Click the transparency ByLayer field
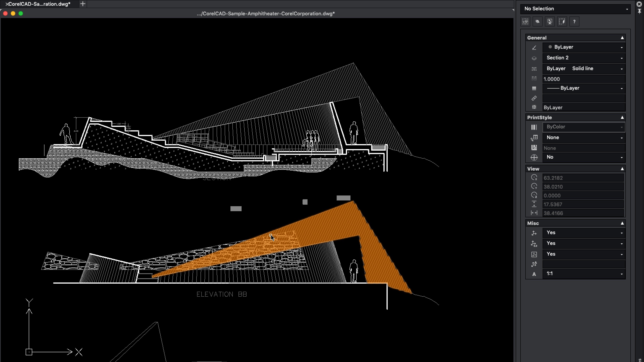644x362 pixels. (584, 108)
